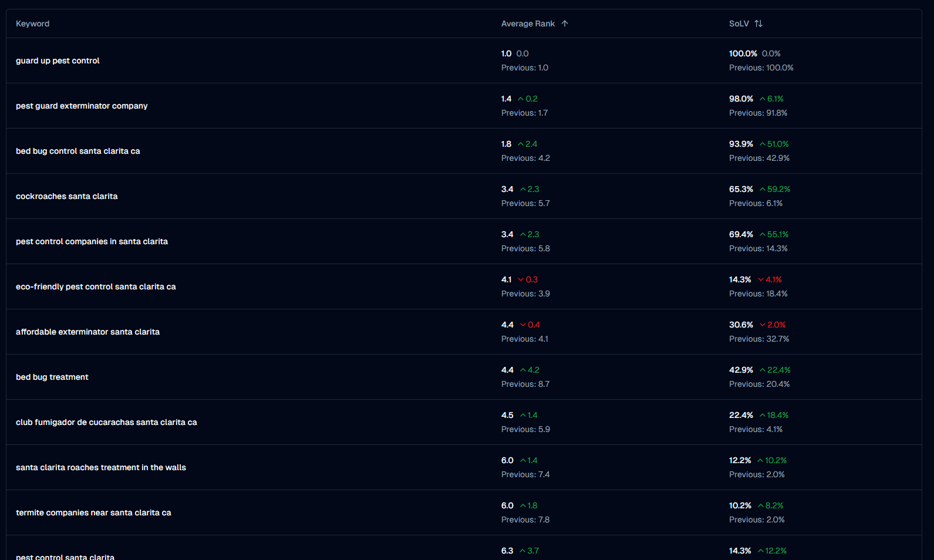Open club fumigador de cucarachas keyword
The width and height of the screenshot is (934, 560).
coord(106,422)
